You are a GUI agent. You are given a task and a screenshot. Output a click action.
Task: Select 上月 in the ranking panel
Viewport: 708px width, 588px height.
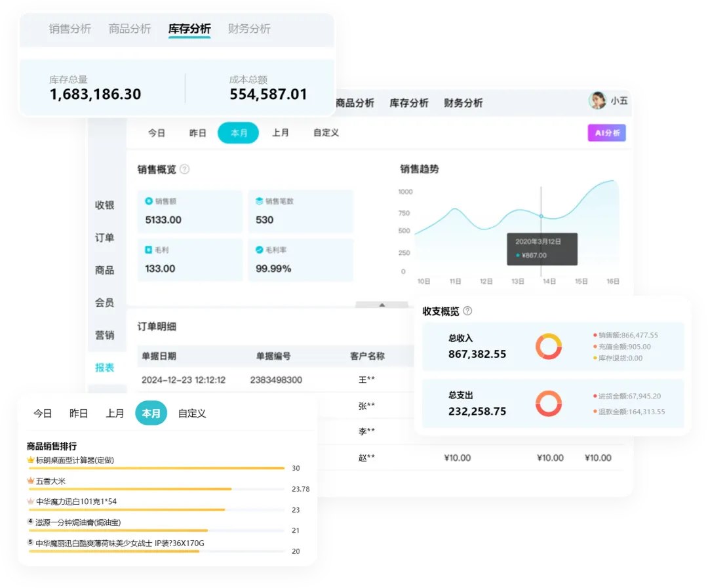pos(115,413)
